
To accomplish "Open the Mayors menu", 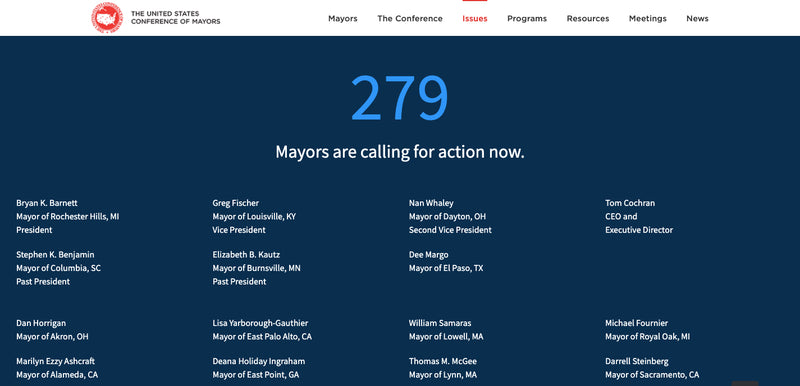I will (343, 18).
